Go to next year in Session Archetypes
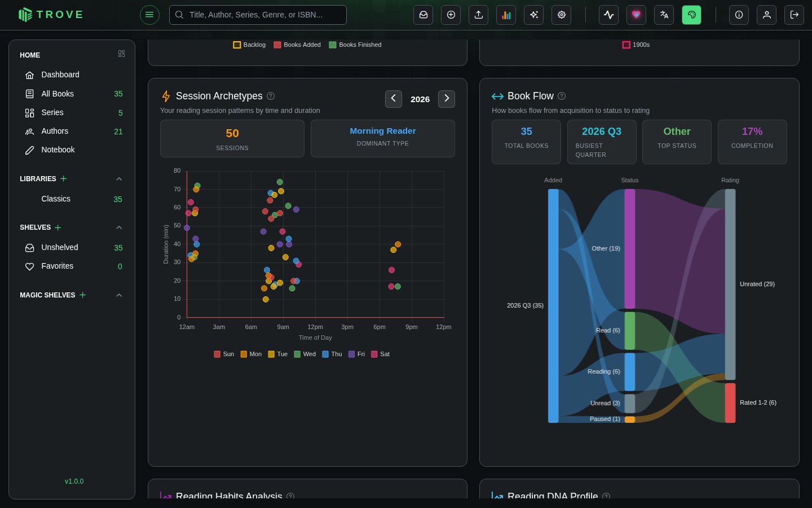This screenshot has width=812, height=508. [x=447, y=99]
